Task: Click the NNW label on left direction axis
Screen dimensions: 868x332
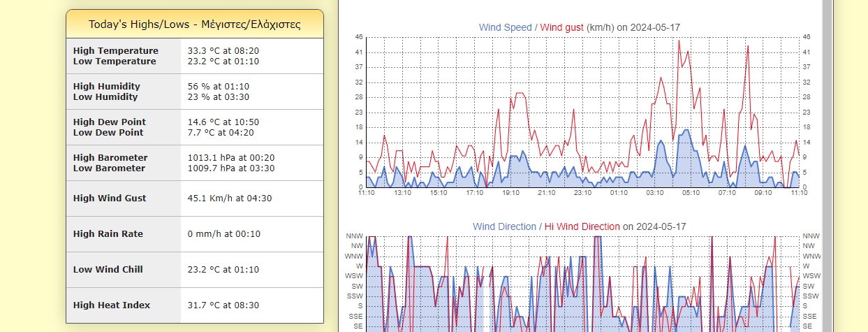Action: [x=354, y=236]
